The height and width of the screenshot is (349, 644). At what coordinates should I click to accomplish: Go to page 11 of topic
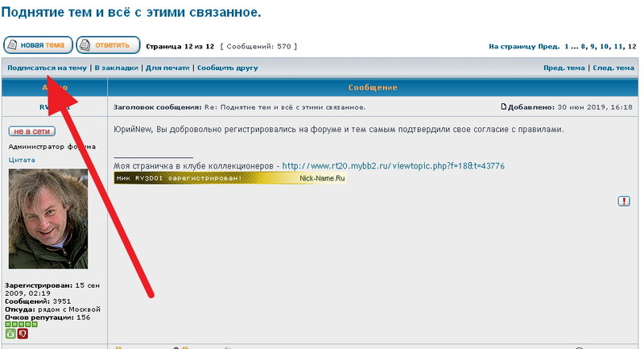618,47
